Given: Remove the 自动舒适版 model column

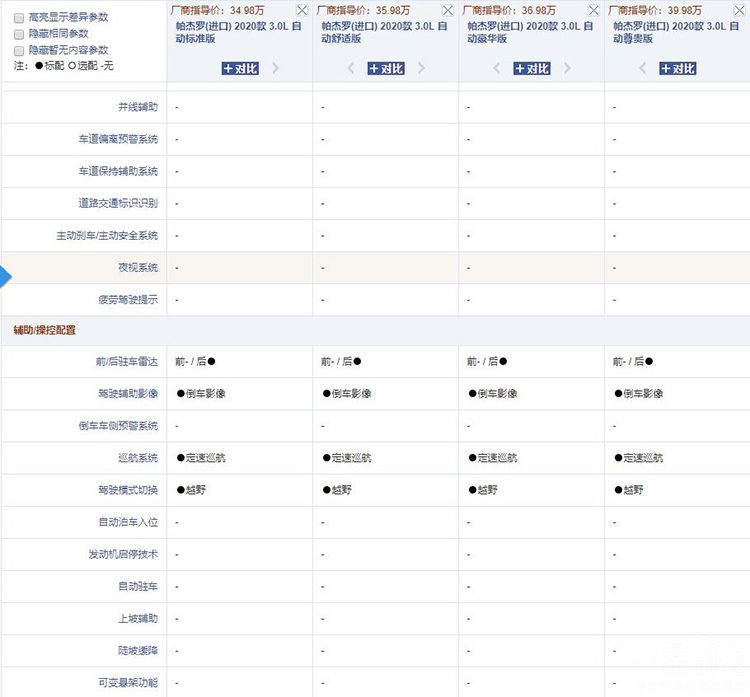Looking at the screenshot, I should (448, 10).
